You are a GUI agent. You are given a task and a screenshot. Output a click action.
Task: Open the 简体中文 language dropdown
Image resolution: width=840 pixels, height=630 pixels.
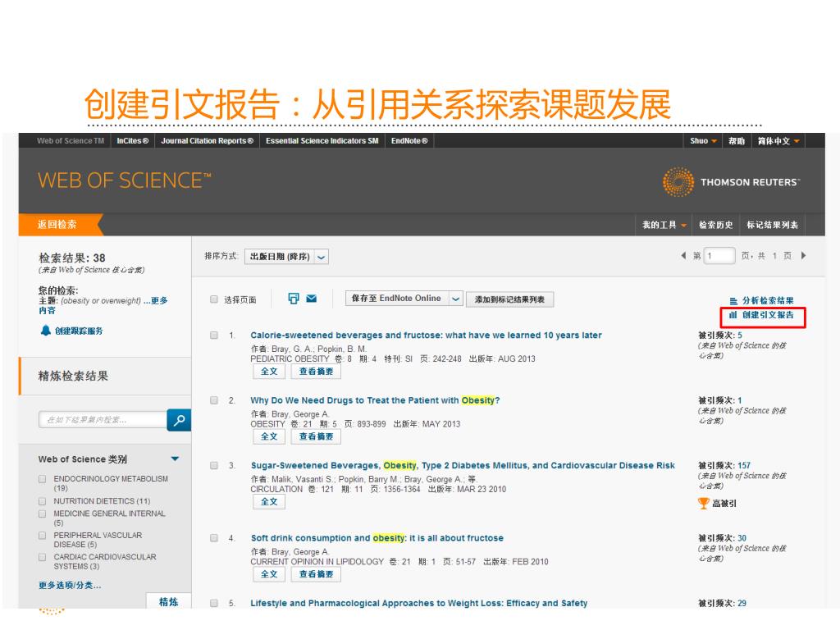coord(778,141)
